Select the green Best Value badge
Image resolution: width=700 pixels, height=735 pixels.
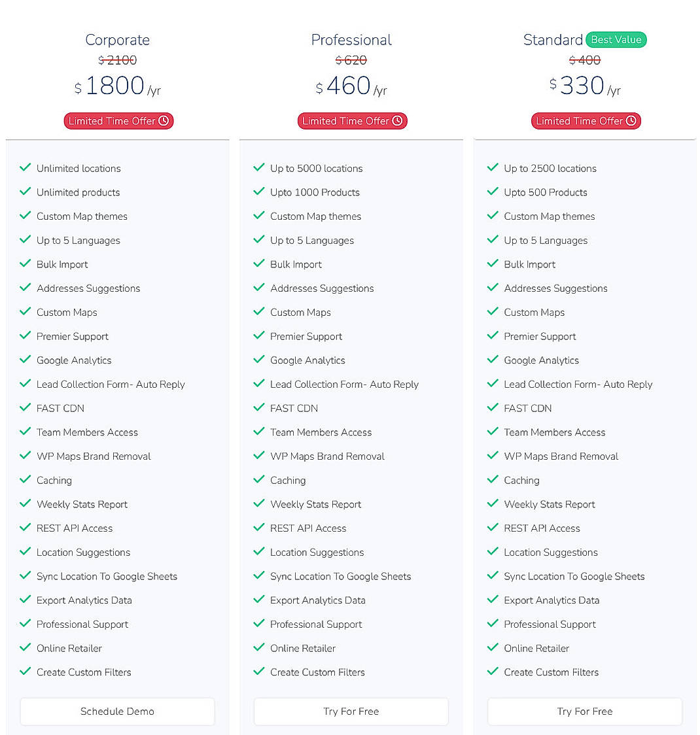616,39
